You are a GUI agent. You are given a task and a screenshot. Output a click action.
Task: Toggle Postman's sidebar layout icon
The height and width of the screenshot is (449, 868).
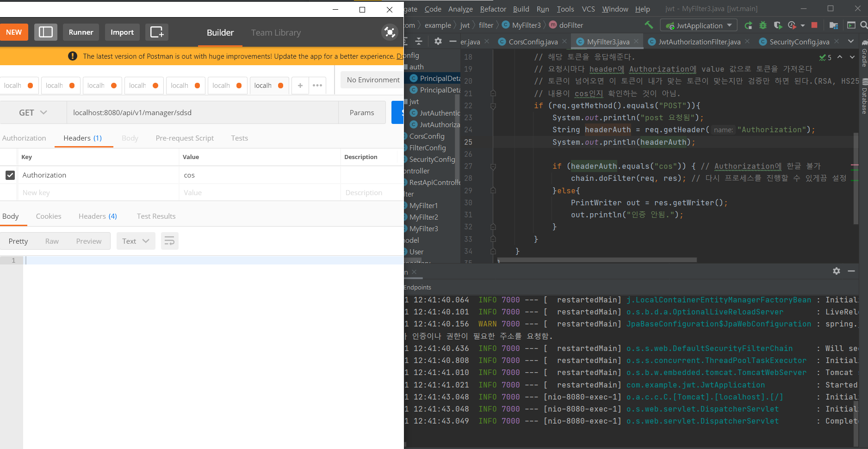point(46,32)
